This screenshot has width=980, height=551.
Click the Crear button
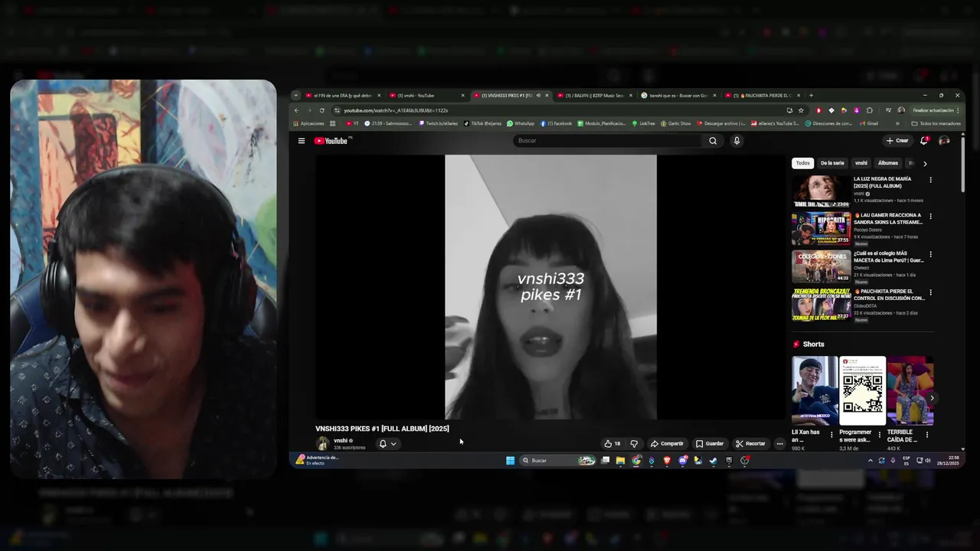pyautogui.click(x=897, y=141)
